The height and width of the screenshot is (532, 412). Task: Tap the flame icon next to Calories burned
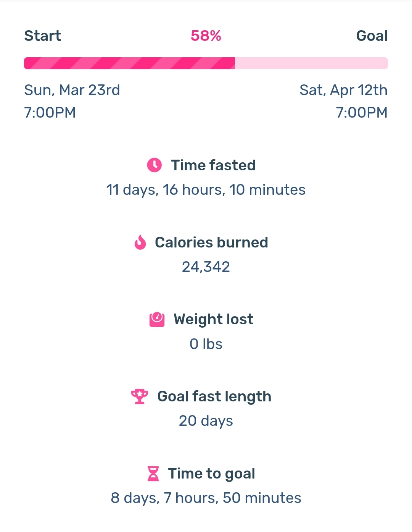pyautogui.click(x=140, y=242)
